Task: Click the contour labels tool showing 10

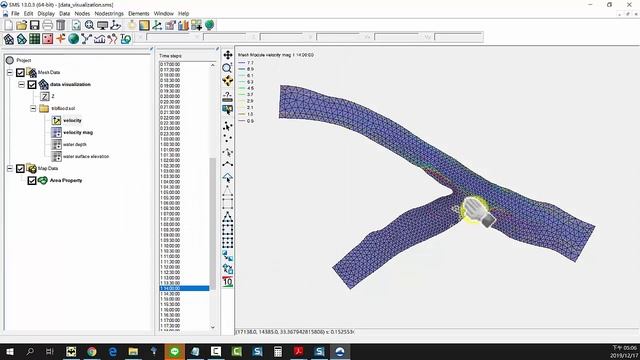Action: (228, 282)
